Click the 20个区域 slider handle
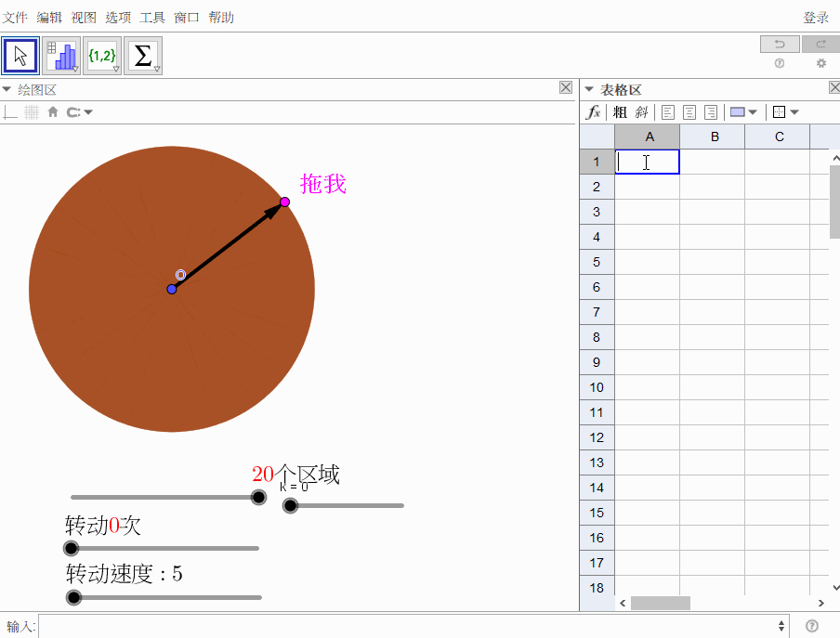840x638 pixels. (258, 497)
